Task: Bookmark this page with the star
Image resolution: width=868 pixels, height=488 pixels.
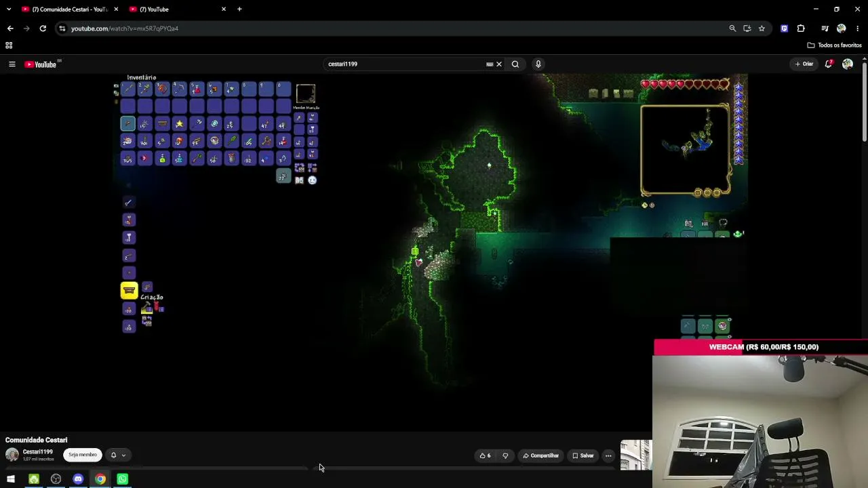Action: point(762,28)
